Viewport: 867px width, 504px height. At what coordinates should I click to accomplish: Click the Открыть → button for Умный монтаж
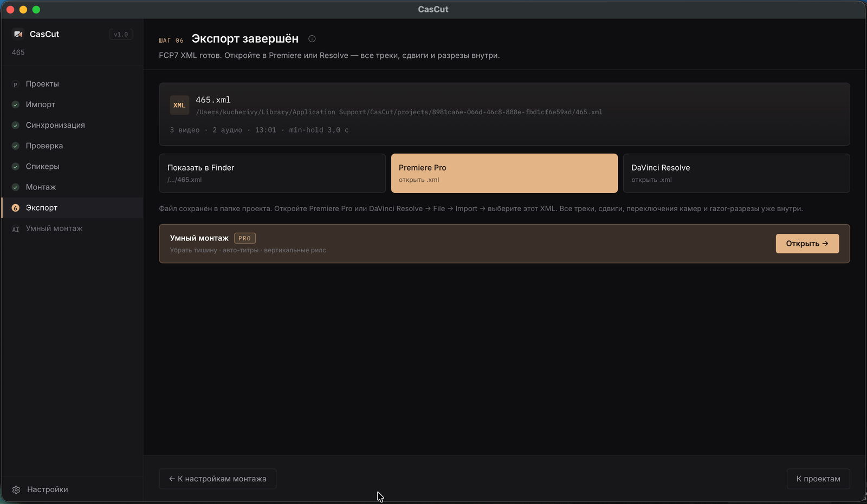[x=807, y=244]
